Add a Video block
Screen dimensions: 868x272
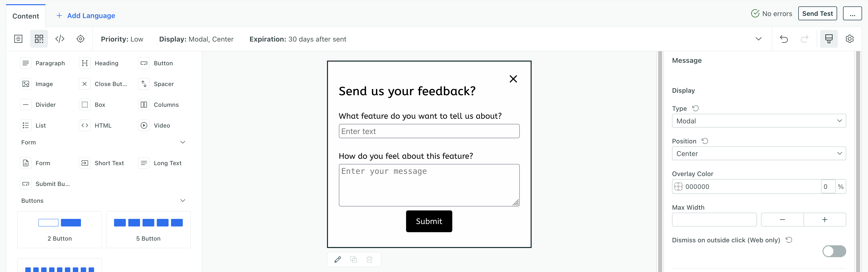(155, 125)
